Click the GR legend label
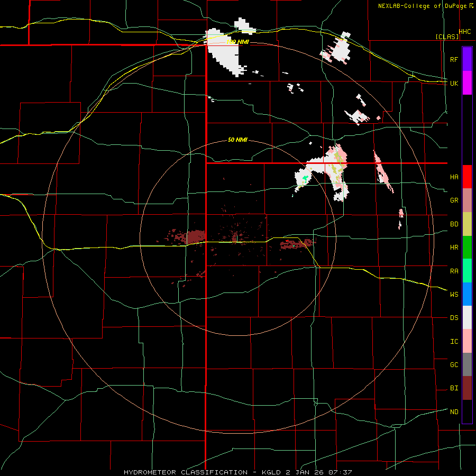The image size is (476, 476). (x=454, y=200)
